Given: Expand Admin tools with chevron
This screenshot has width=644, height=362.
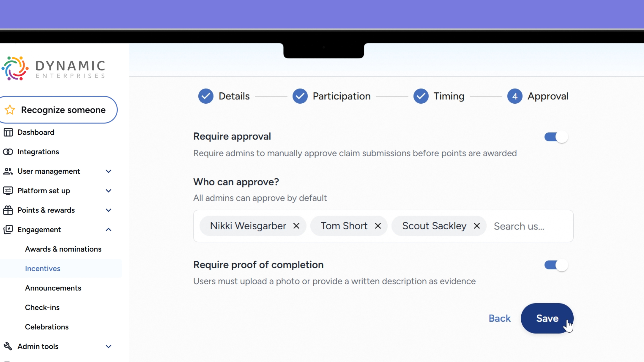Looking at the screenshot, I should 109,346.
